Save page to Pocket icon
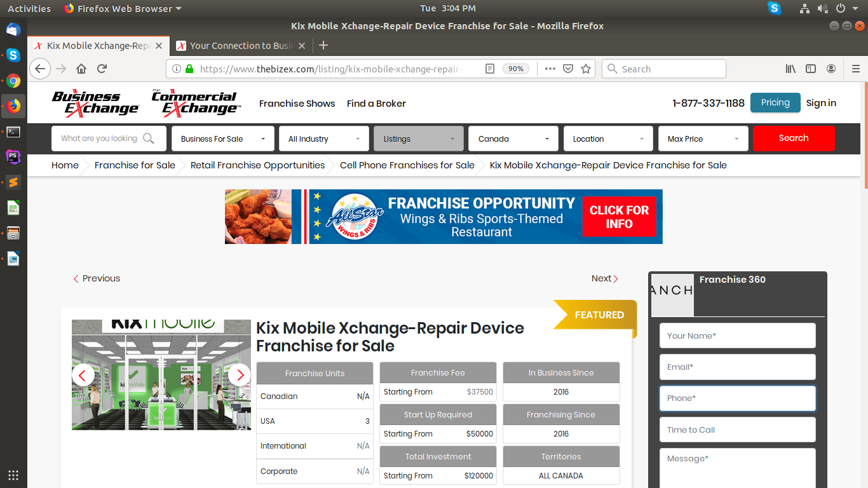 [569, 69]
